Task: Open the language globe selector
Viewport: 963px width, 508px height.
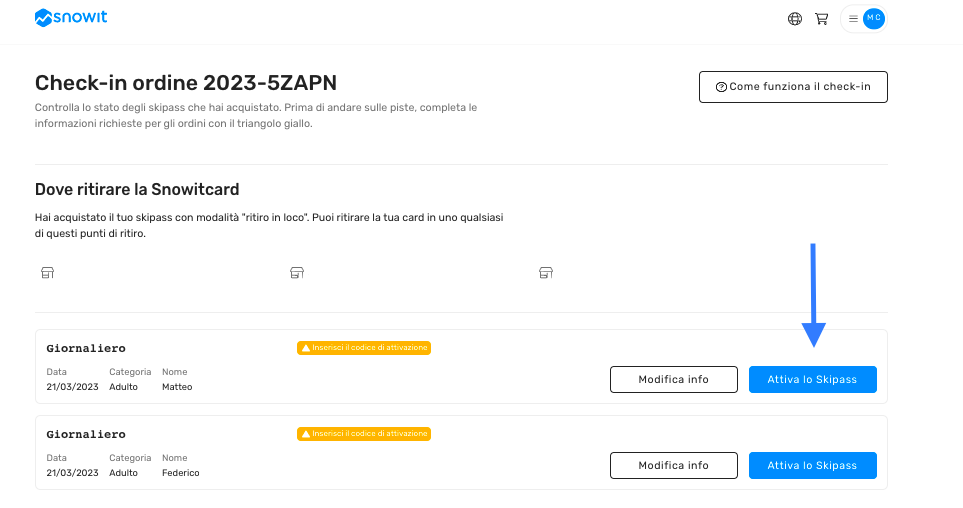Action: (x=795, y=18)
